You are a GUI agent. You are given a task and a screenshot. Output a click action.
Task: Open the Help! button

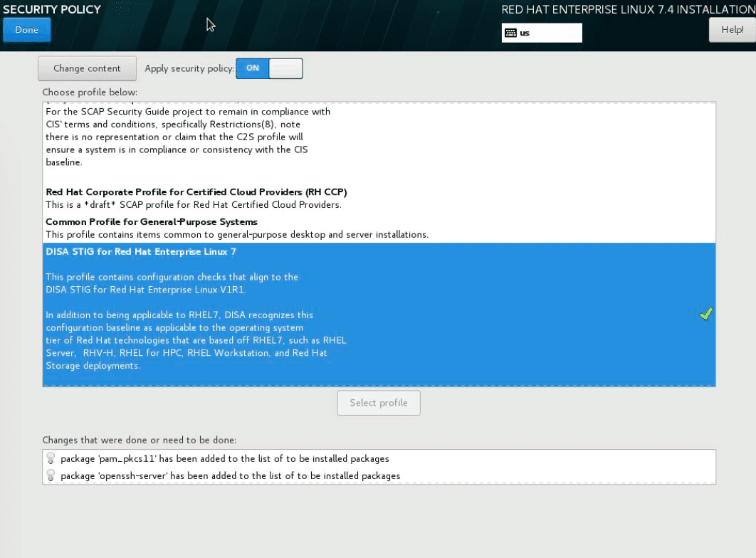[732, 30]
